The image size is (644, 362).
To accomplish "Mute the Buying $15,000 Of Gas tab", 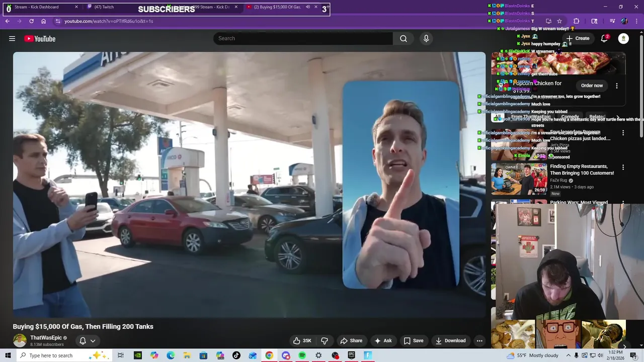I will [x=307, y=7].
